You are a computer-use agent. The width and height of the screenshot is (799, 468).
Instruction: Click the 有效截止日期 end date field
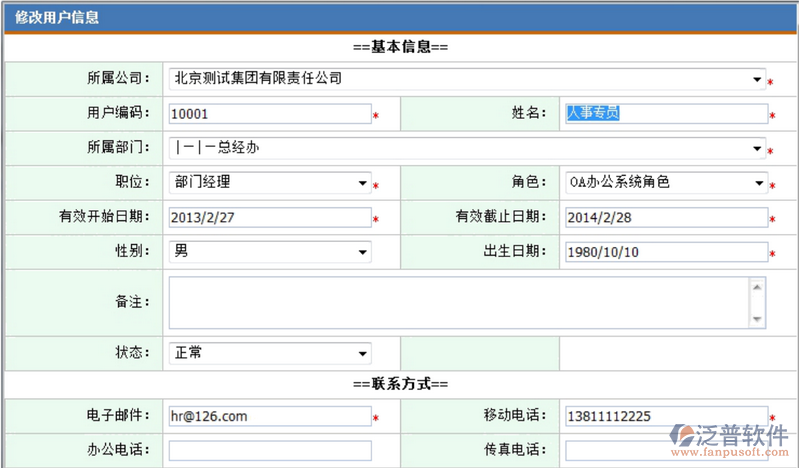point(665,218)
